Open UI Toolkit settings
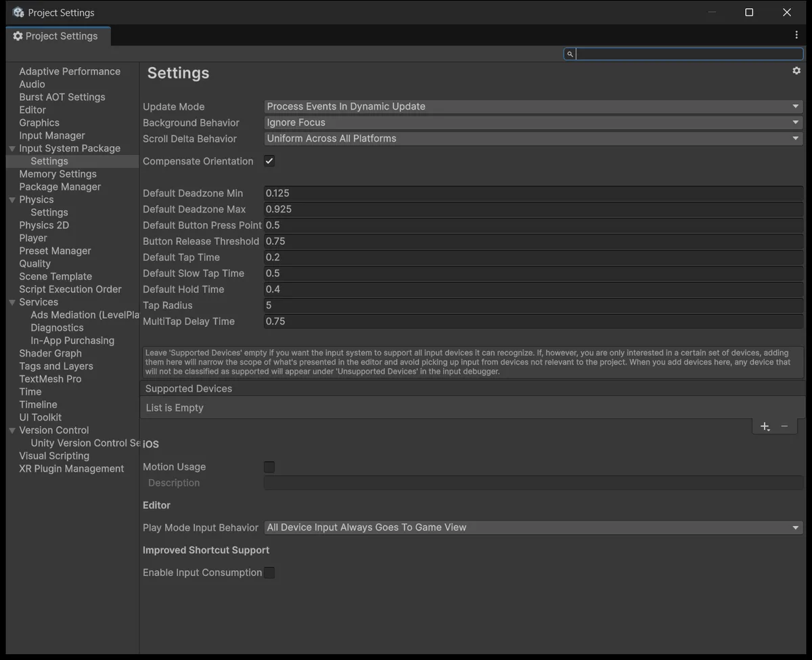 point(40,418)
